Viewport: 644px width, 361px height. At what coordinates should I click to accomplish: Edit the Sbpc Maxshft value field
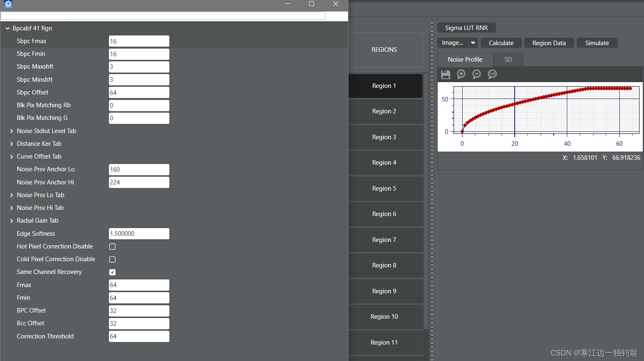139,67
